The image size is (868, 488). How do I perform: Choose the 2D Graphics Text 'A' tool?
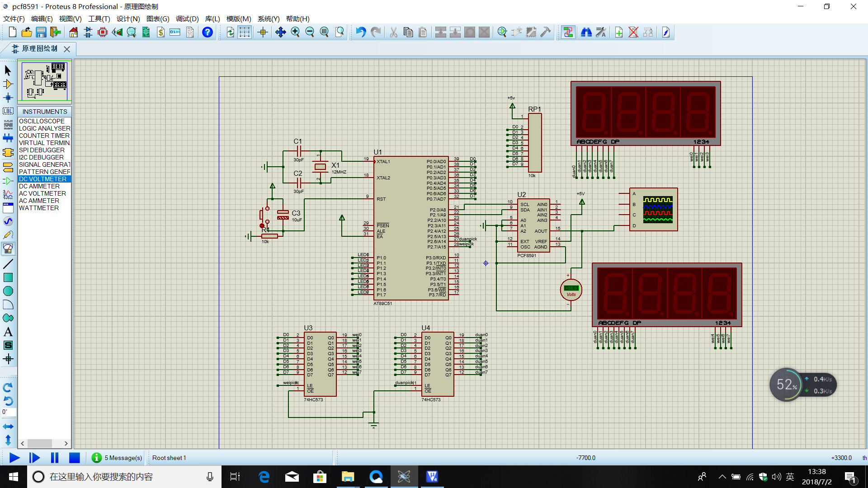(x=8, y=331)
